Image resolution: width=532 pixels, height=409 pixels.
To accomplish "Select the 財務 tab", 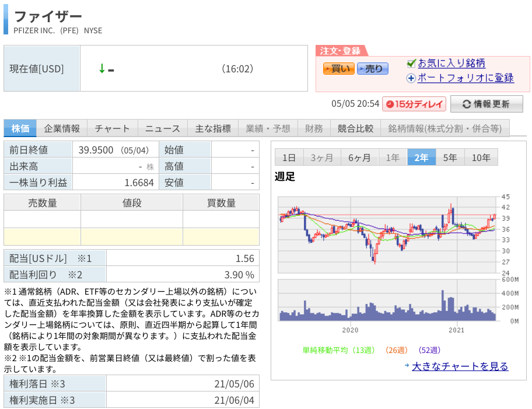I will coord(314,128).
